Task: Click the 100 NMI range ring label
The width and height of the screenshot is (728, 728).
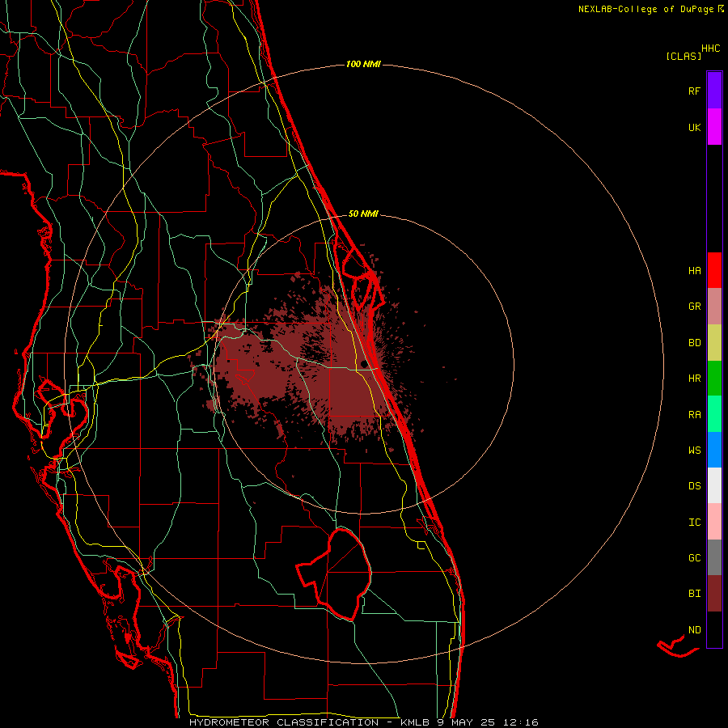Action: [363, 64]
